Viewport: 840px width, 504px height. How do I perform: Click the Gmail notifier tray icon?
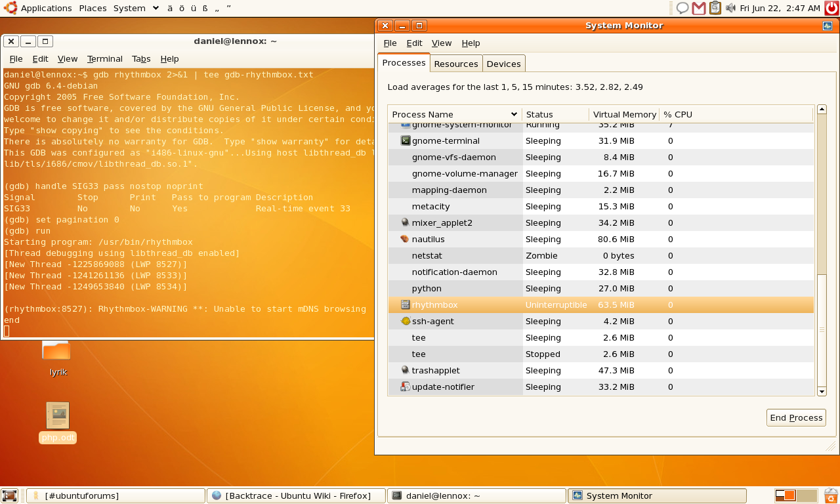tap(699, 8)
